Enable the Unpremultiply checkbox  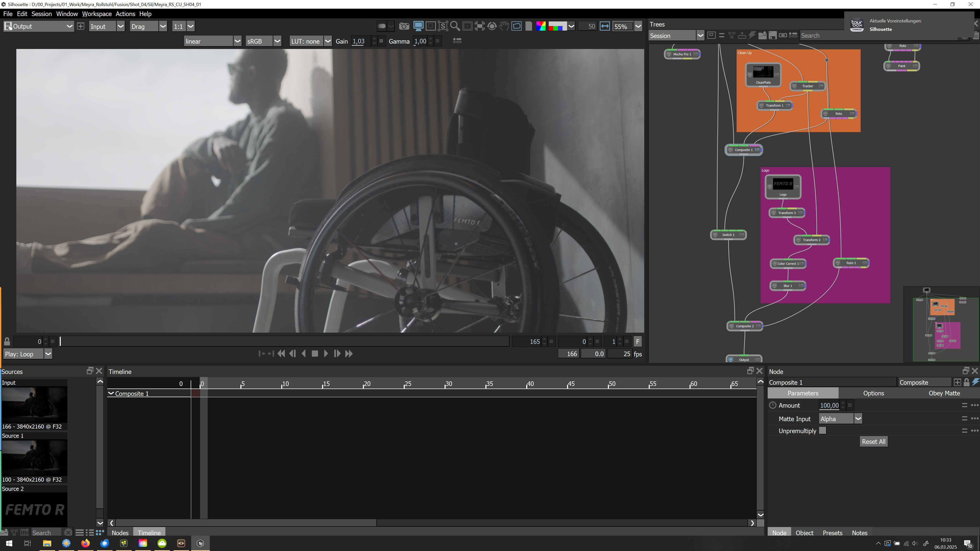click(x=823, y=430)
